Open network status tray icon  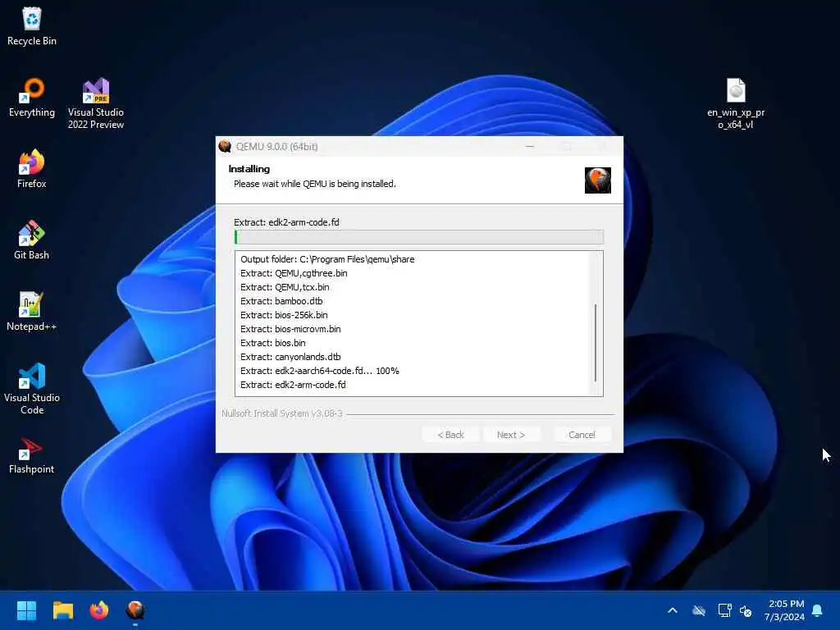725,610
